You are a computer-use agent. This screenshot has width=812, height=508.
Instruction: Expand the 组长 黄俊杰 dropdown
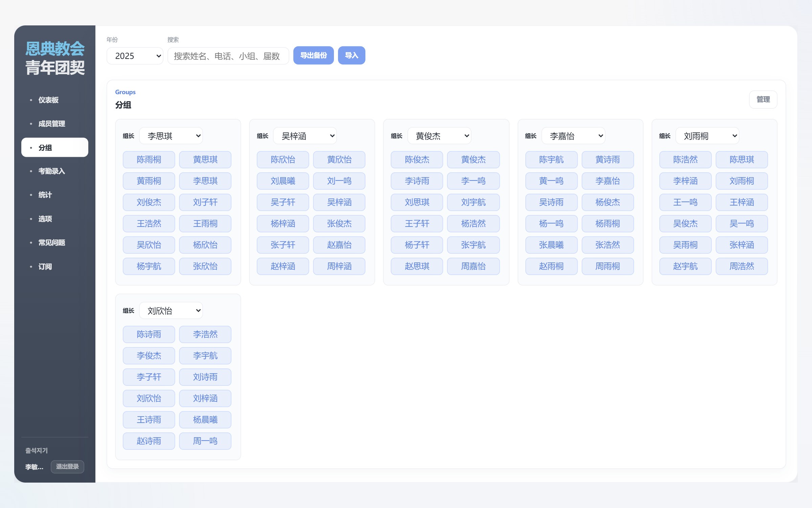[x=439, y=136]
